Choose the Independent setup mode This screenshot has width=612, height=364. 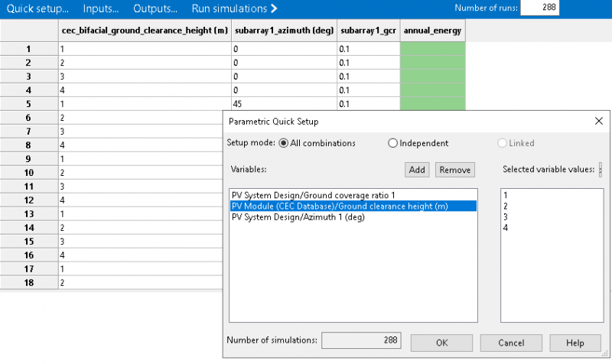[x=393, y=143]
